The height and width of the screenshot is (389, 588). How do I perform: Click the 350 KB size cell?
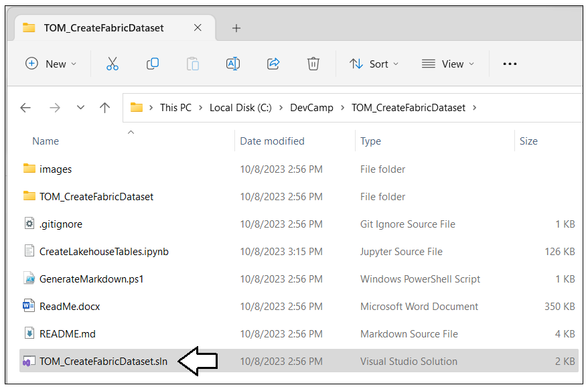[x=560, y=307]
